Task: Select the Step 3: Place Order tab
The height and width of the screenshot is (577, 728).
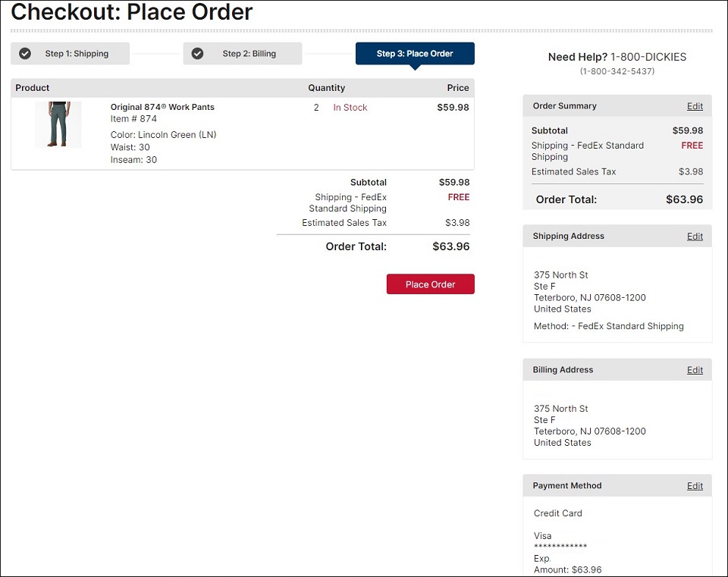Action: click(415, 53)
